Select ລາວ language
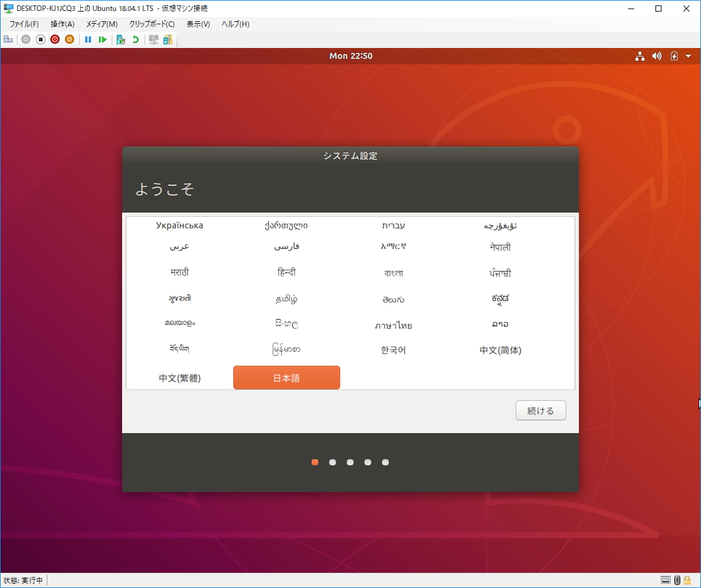The image size is (701, 588). (501, 324)
